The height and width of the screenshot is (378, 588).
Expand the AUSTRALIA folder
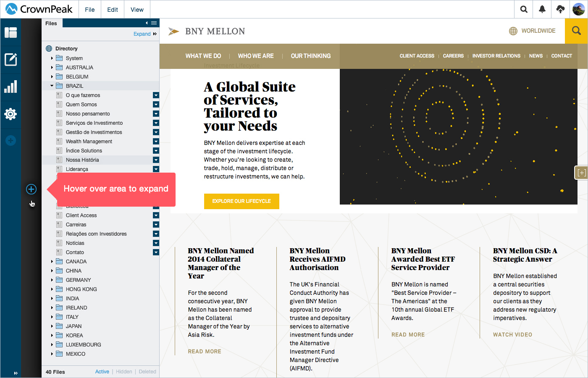point(52,67)
